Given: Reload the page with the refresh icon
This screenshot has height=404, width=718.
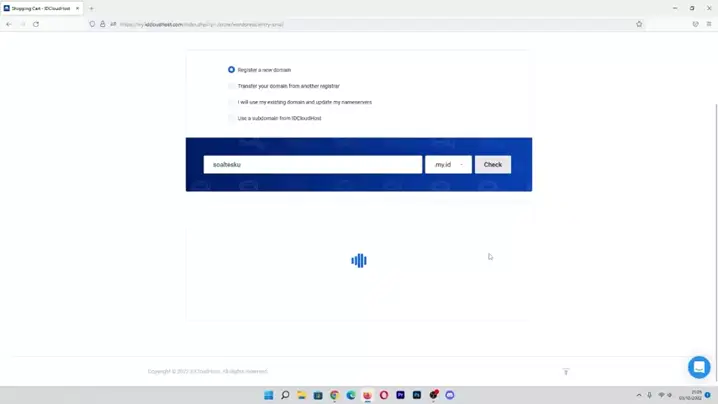Looking at the screenshot, I should click(x=36, y=24).
